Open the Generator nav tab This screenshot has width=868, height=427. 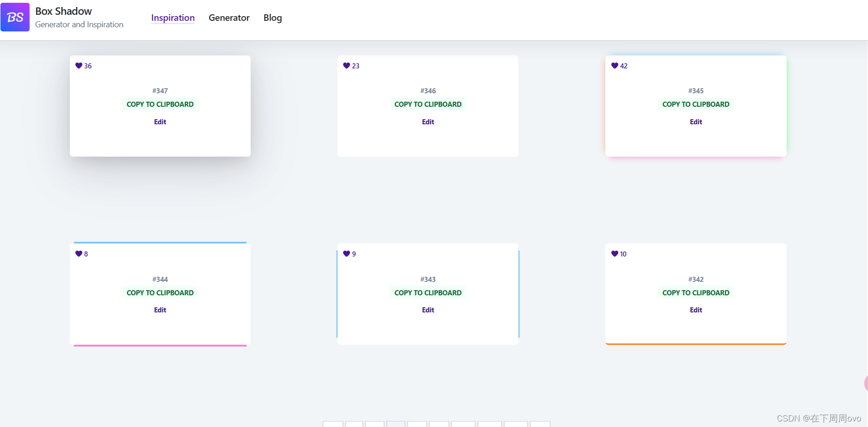point(229,18)
